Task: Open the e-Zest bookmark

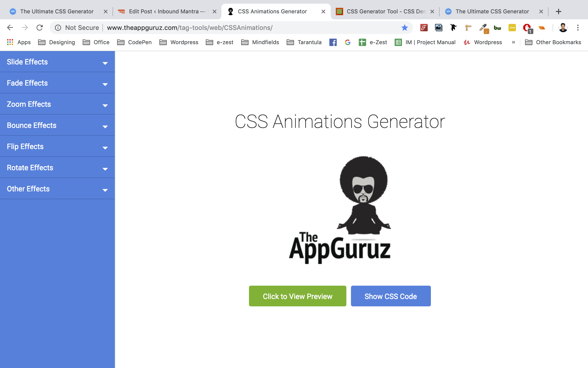Action: coord(373,42)
